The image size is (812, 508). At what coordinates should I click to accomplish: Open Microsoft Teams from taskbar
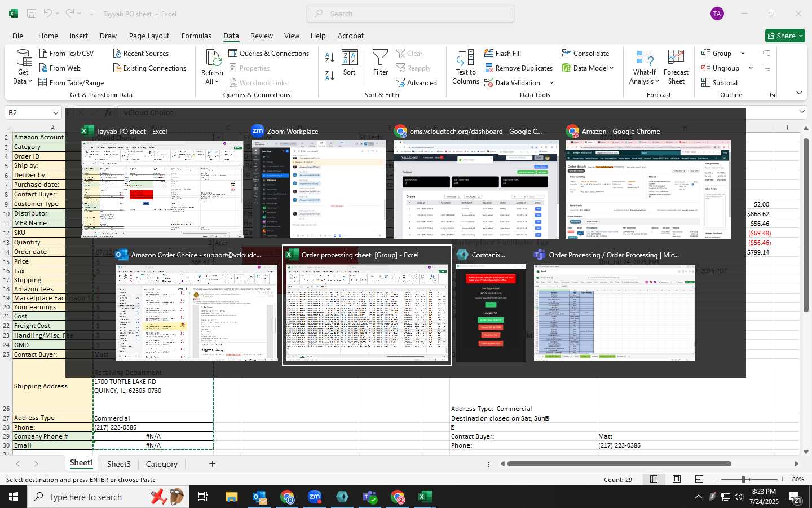(x=370, y=497)
